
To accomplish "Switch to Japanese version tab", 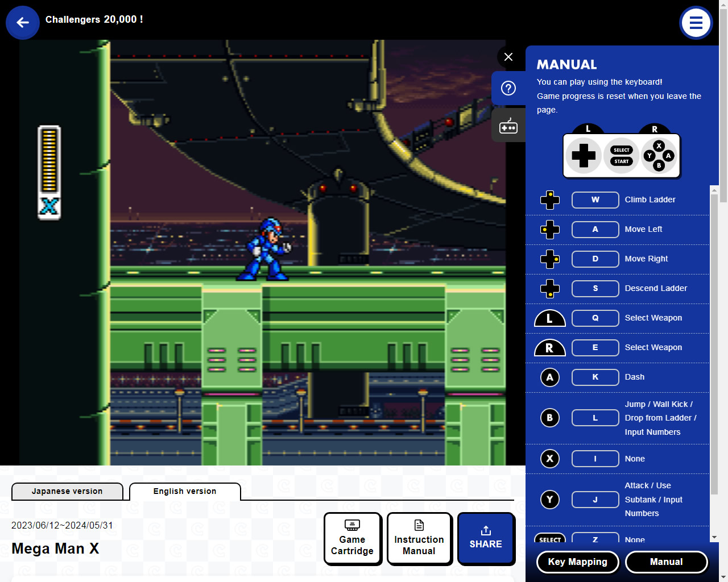I will pos(67,492).
